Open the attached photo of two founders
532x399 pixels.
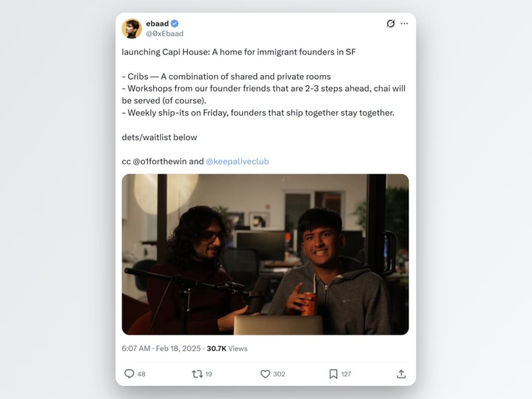coord(265,254)
